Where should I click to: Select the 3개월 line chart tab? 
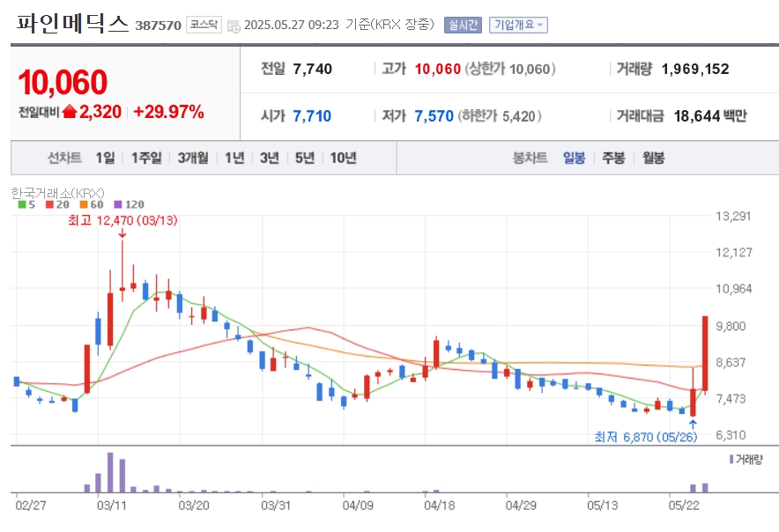coord(193,158)
